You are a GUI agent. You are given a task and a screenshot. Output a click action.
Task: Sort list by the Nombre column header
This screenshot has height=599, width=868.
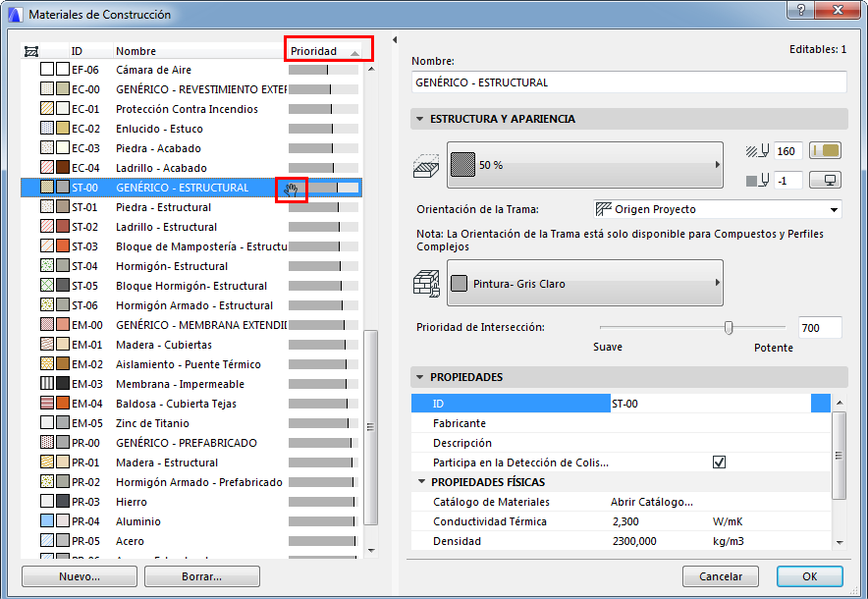pyautogui.click(x=199, y=51)
